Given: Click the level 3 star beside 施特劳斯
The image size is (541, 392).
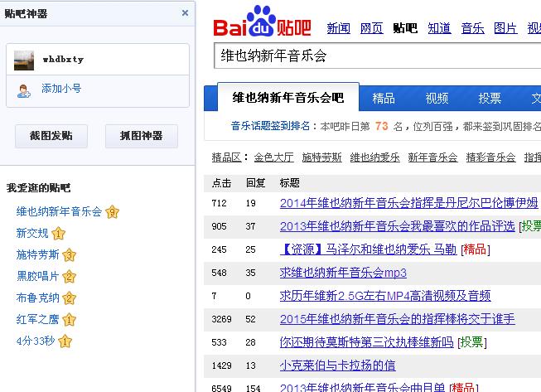Looking at the screenshot, I should [x=70, y=255].
